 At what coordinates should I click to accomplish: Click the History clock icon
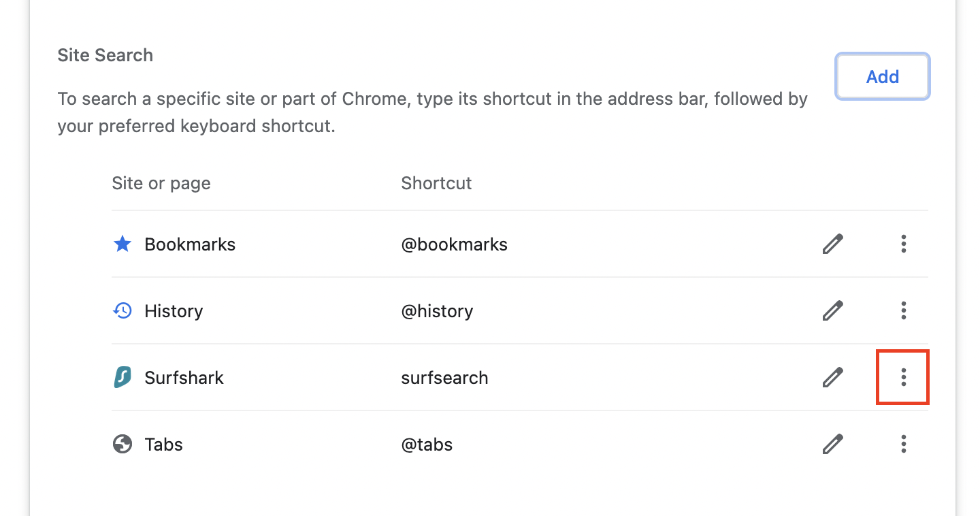tap(122, 311)
